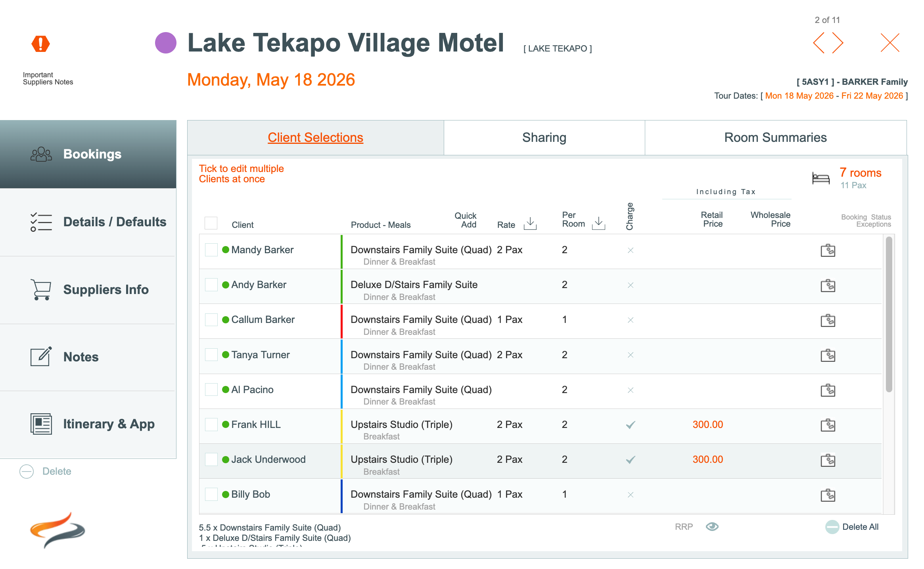The width and height of the screenshot is (924, 569).
Task: Click the Important Suppliers Notes warning icon
Action: tap(40, 44)
